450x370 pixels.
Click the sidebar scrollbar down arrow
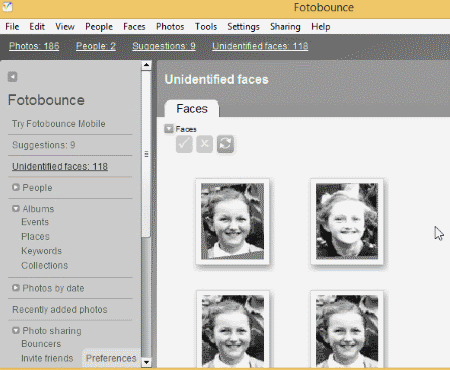click(x=146, y=362)
